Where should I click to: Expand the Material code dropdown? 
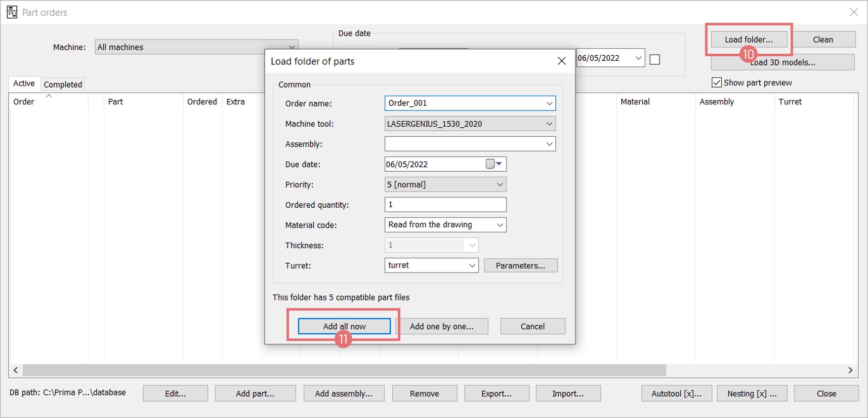pyautogui.click(x=500, y=225)
